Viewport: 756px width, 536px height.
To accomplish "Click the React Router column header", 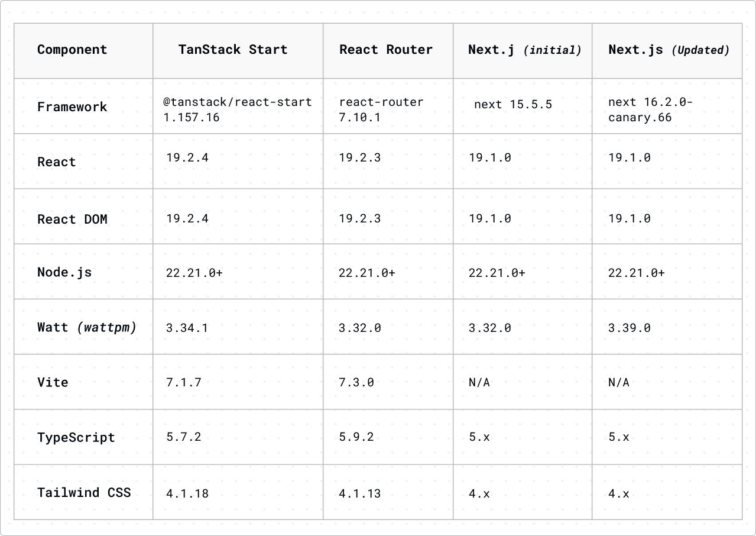I will pyautogui.click(x=386, y=50).
